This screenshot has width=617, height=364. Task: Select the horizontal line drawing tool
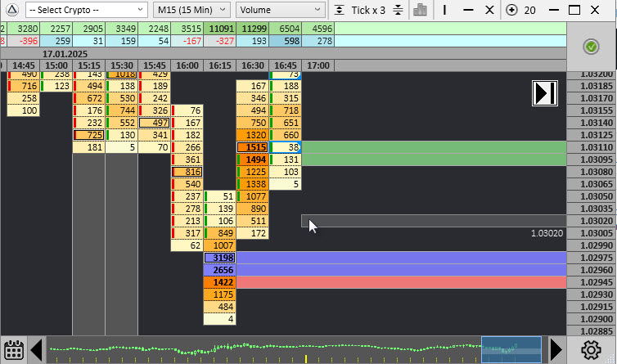coord(466,10)
